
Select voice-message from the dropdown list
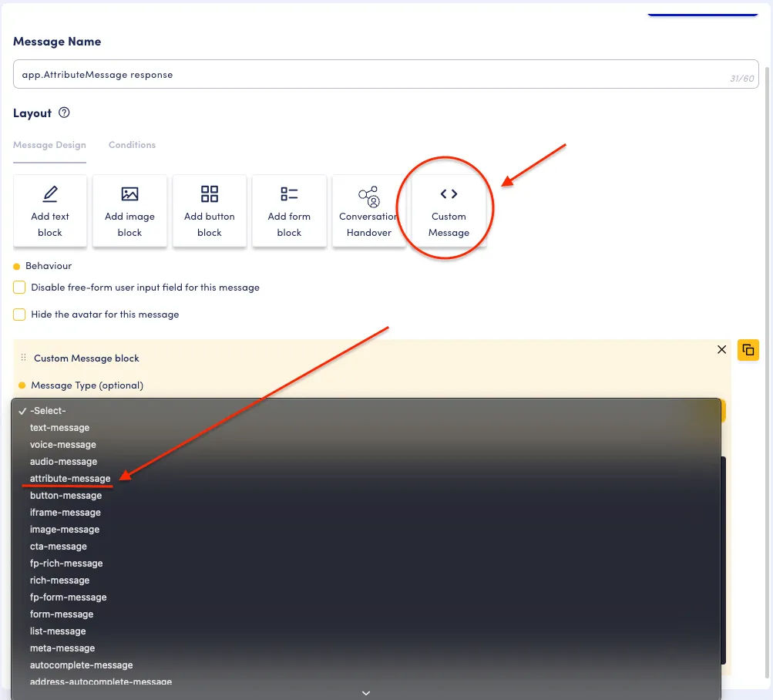click(366, 445)
